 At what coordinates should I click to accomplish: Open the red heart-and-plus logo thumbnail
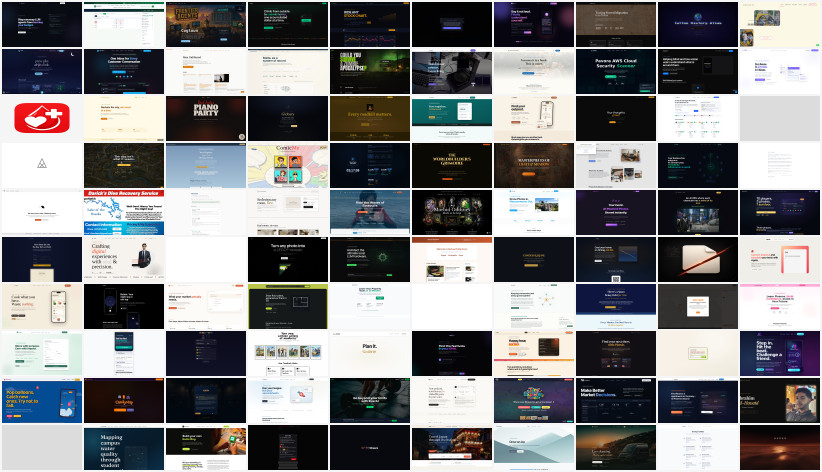pyautogui.click(x=42, y=119)
